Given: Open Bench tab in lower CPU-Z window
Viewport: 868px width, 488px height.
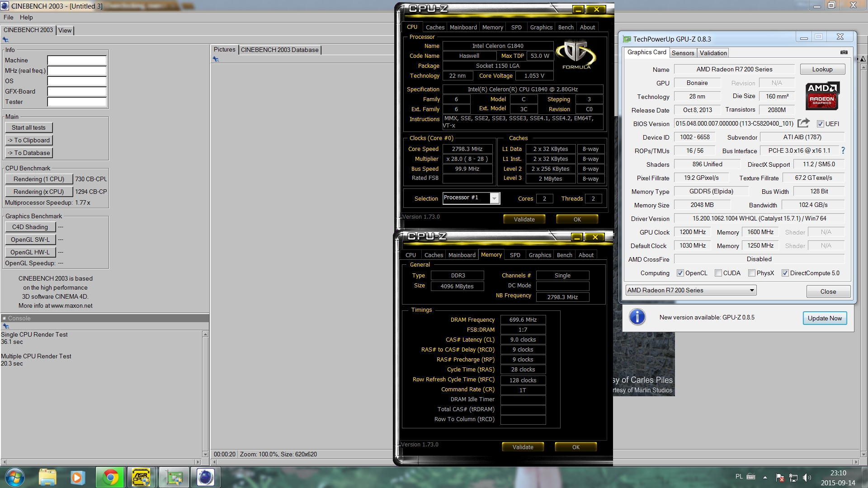Looking at the screenshot, I should click(x=564, y=255).
